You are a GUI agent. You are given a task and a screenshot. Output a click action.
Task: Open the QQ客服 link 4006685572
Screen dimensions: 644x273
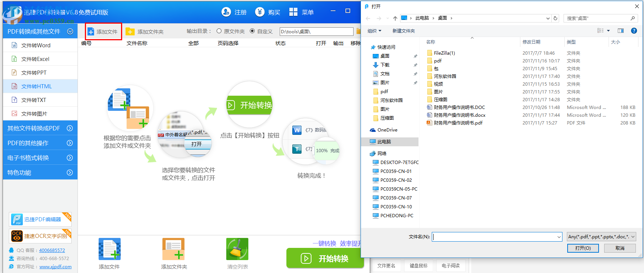point(52,250)
